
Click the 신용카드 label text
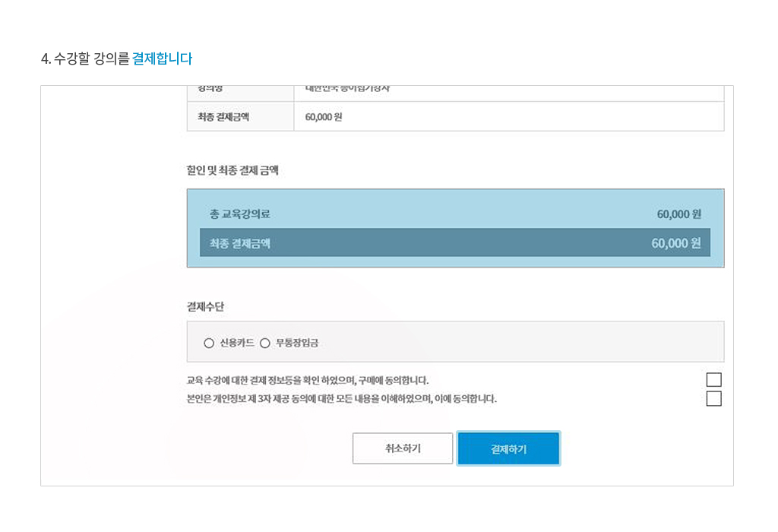(x=236, y=343)
